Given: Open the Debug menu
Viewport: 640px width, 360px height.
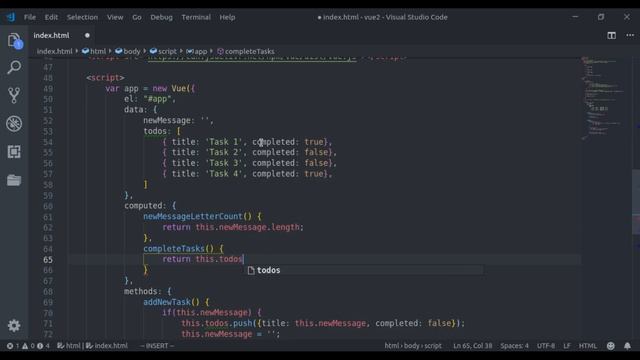Looking at the screenshot, I should 161,17.
